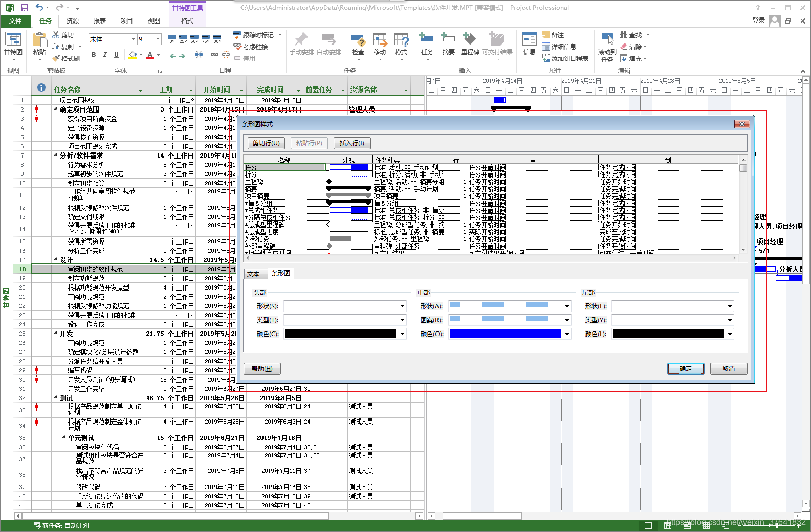Click the 剪切行(U) button
This screenshot has height=532, width=811.
(266, 143)
